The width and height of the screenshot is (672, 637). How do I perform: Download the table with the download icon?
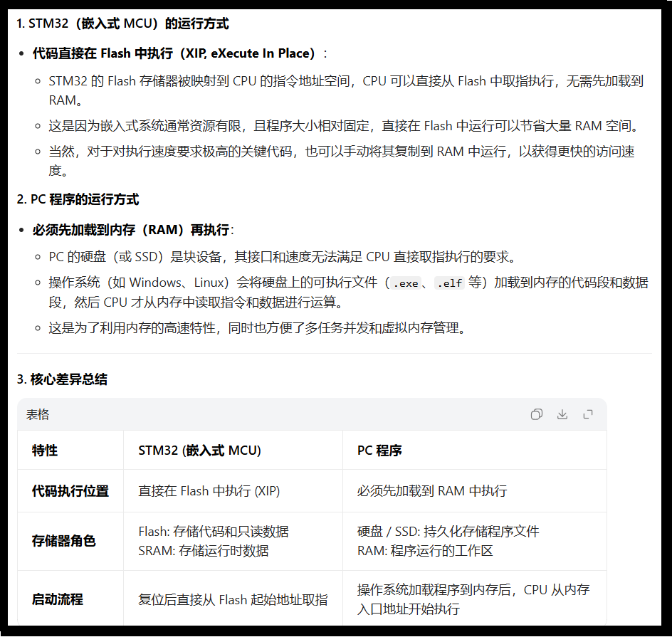tap(562, 414)
